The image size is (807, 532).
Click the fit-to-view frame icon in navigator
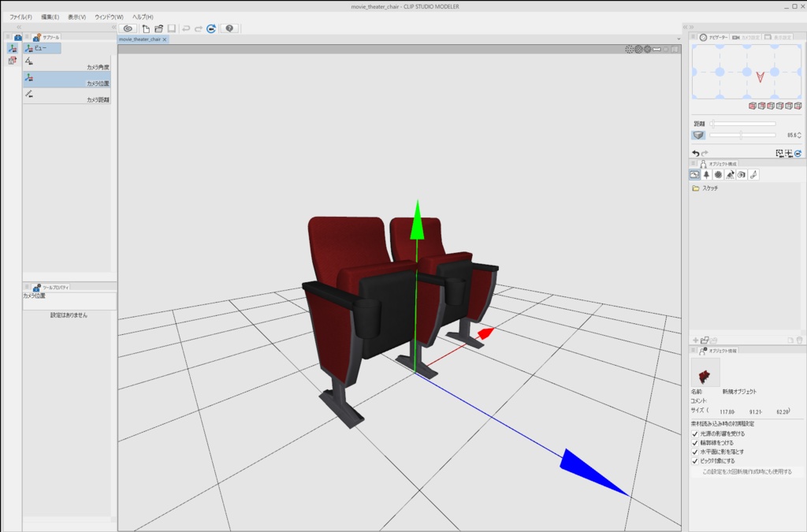(x=779, y=154)
